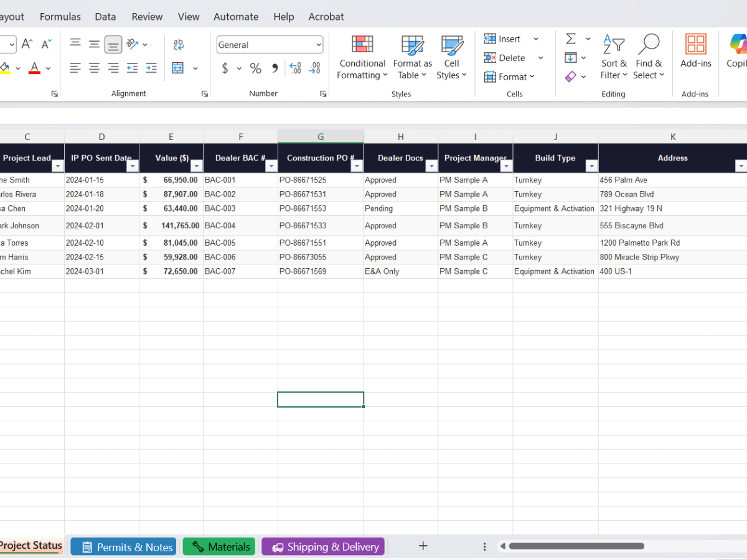This screenshot has width=747, height=560.
Task: Add a new sheet with plus button
Action: coord(423,546)
